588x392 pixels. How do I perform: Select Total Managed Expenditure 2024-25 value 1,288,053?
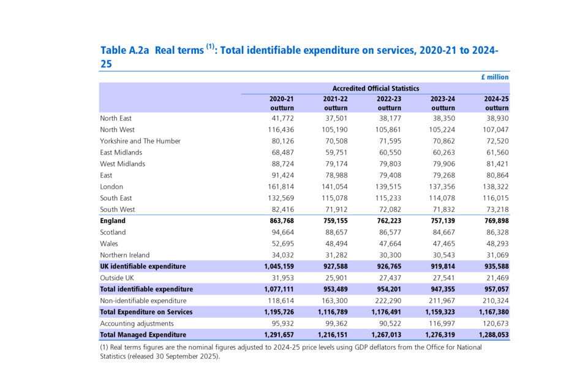click(x=492, y=335)
